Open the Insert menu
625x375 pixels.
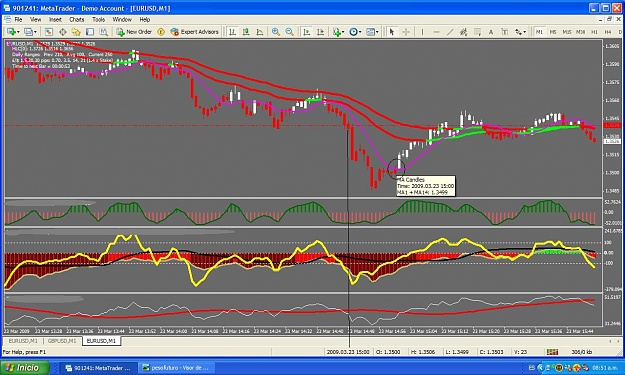tap(55, 20)
